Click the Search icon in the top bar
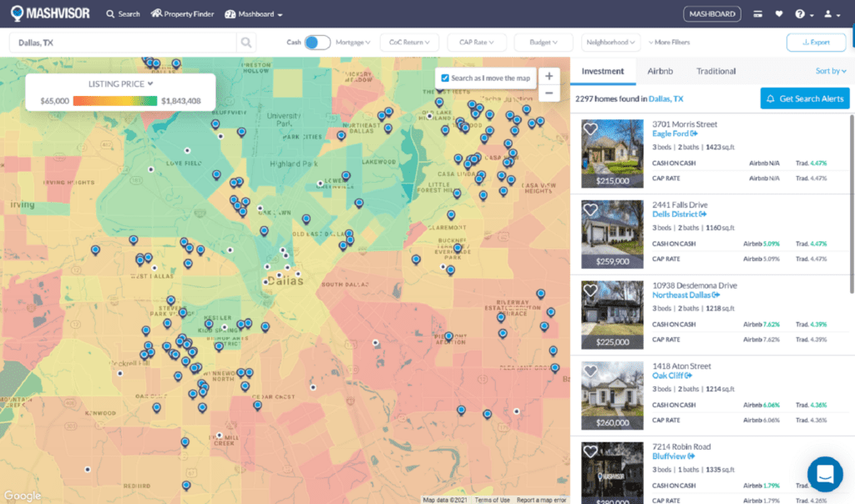The width and height of the screenshot is (855, 504). click(x=122, y=13)
